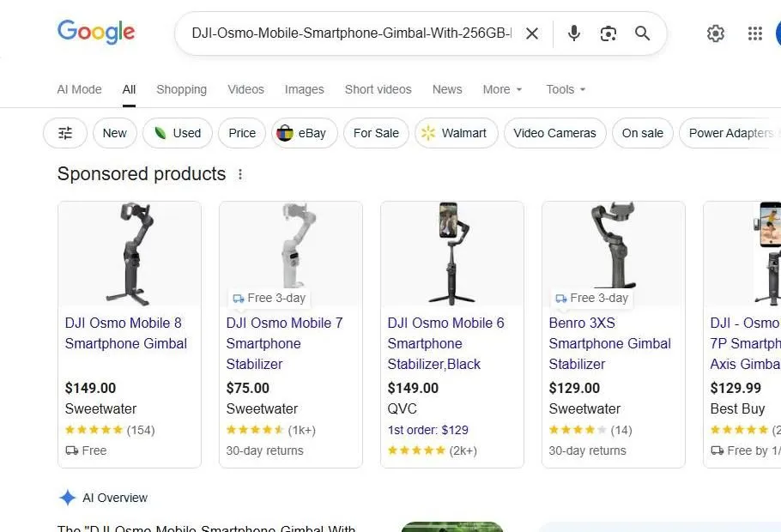This screenshot has height=532, width=781.
Task: Open Google search settings gear
Action: click(x=716, y=33)
